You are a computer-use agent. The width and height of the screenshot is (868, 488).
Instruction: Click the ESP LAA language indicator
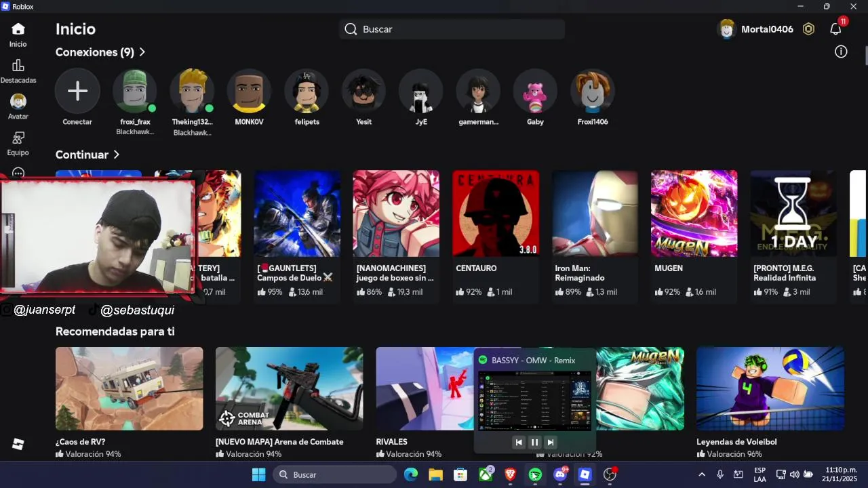(760, 474)
